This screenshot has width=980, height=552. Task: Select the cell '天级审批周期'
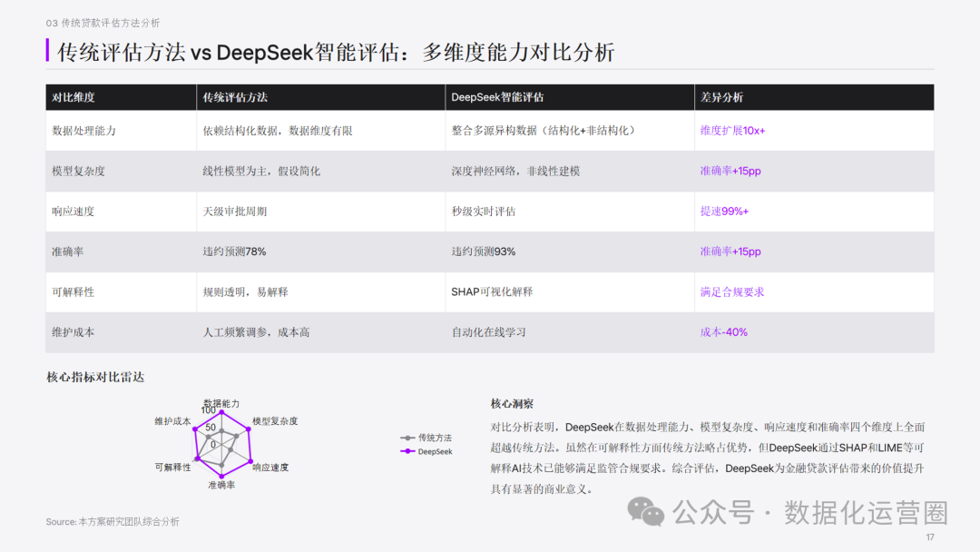[234, 212]
